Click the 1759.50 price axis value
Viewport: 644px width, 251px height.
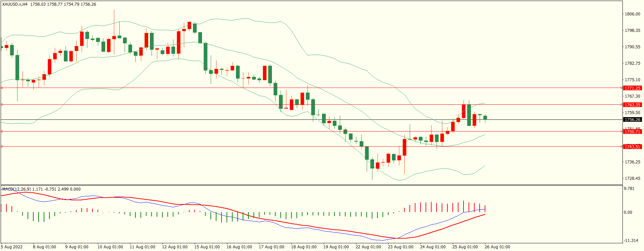632,113
